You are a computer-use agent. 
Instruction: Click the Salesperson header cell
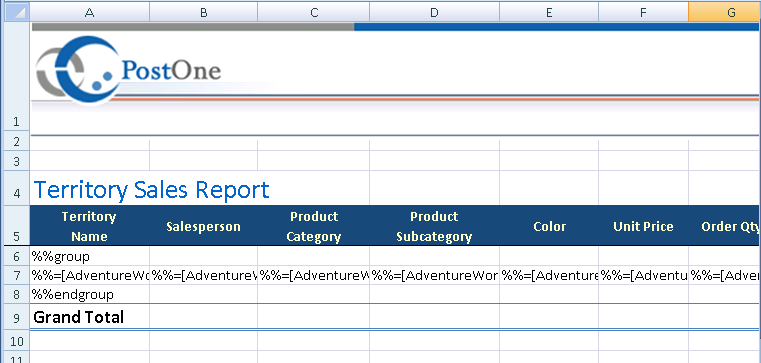[203, 226]
